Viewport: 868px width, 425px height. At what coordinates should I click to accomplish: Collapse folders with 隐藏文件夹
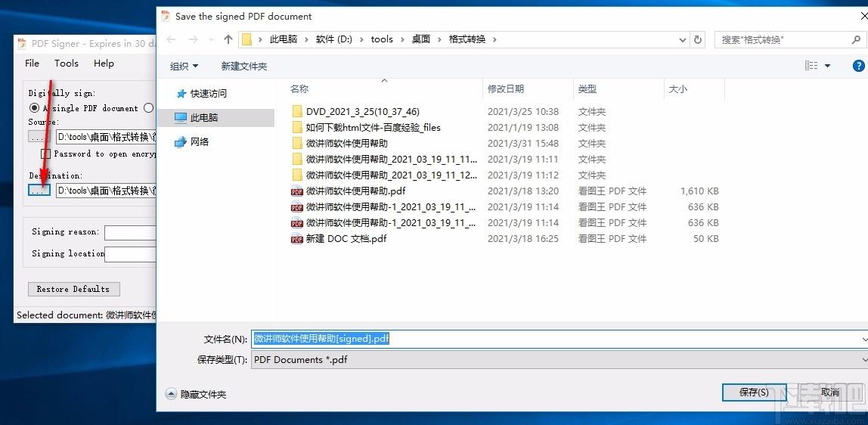pos(197,395)
